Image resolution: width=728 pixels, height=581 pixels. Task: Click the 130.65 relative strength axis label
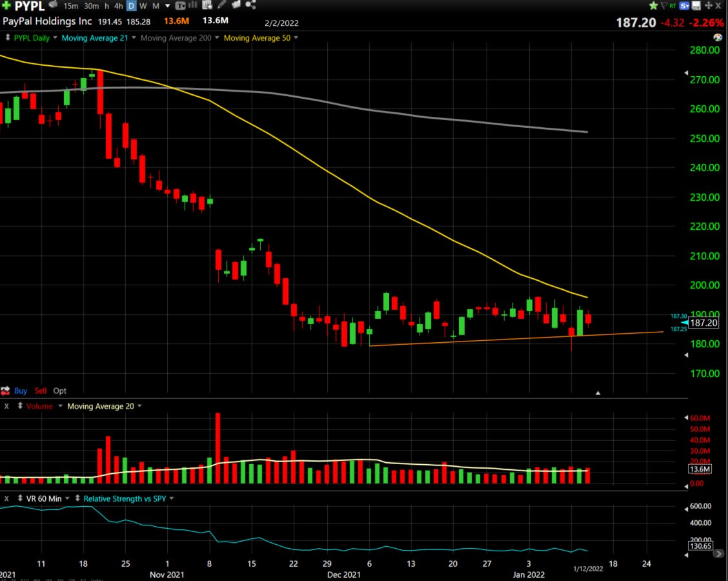[700, 545]
